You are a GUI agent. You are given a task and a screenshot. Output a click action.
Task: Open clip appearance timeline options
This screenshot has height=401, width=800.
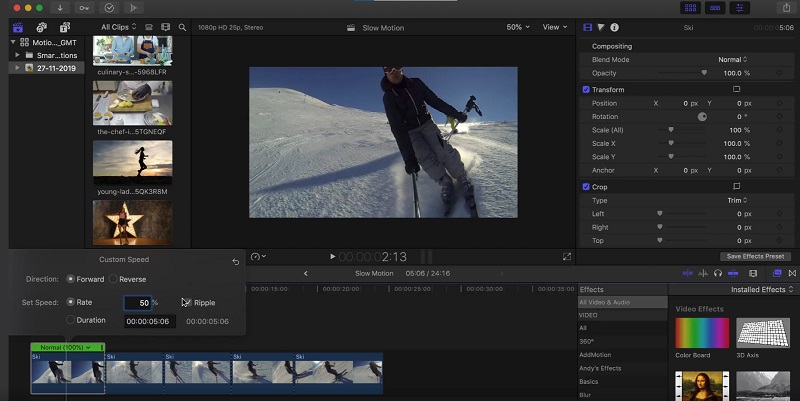[x=753, y=273]
